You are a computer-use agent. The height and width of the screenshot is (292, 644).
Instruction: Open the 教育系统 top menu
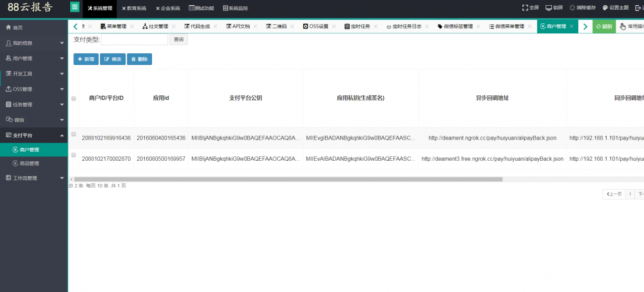tap(134, 8)
